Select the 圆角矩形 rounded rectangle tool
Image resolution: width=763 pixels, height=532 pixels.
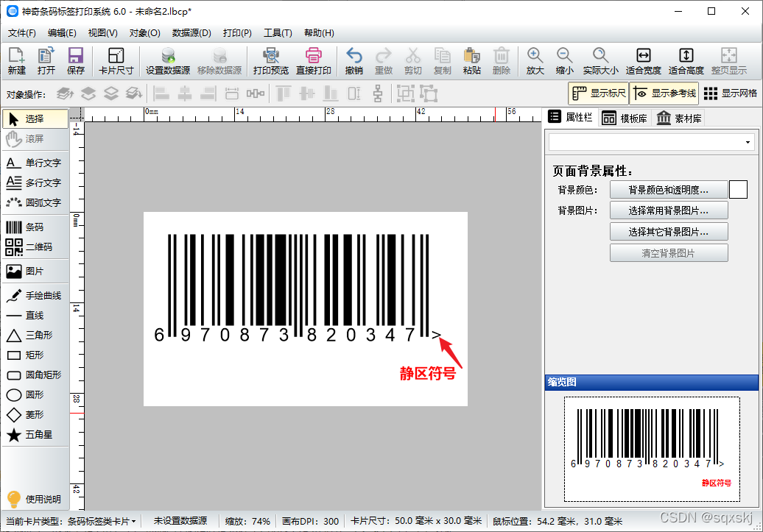[x=35, y=375]
